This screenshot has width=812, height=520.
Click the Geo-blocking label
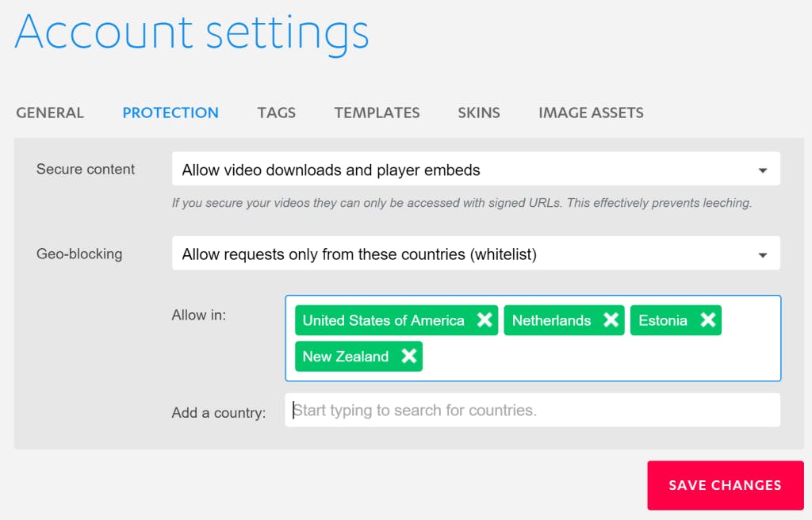[x=79, y=254]
